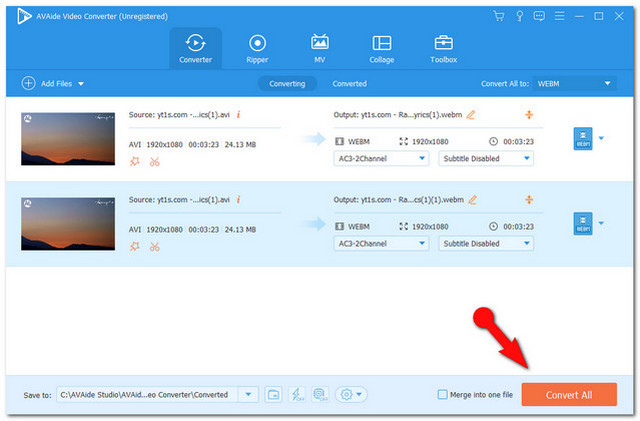Click the WEBM format icon for first video
The width and height of the screenshot is (640, 421).
583,139
